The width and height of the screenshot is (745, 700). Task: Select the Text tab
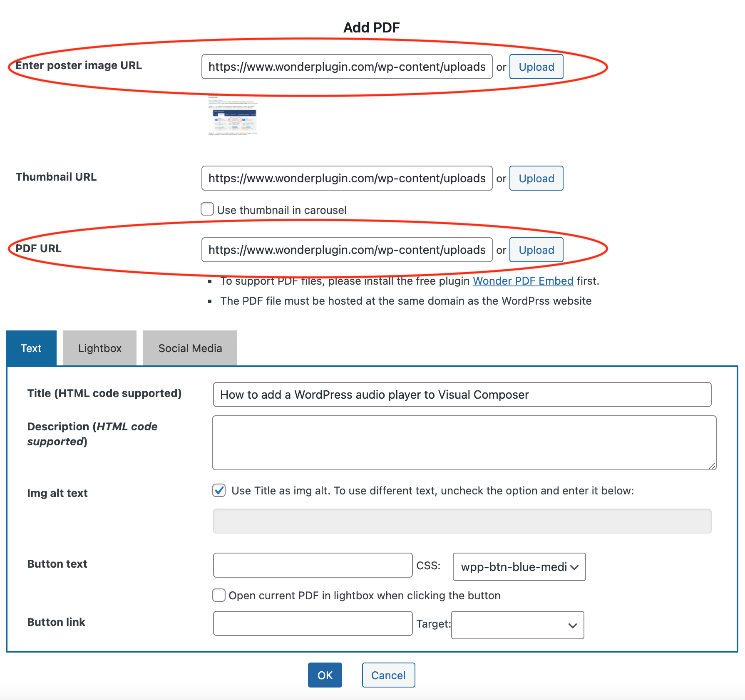(31, 348)
